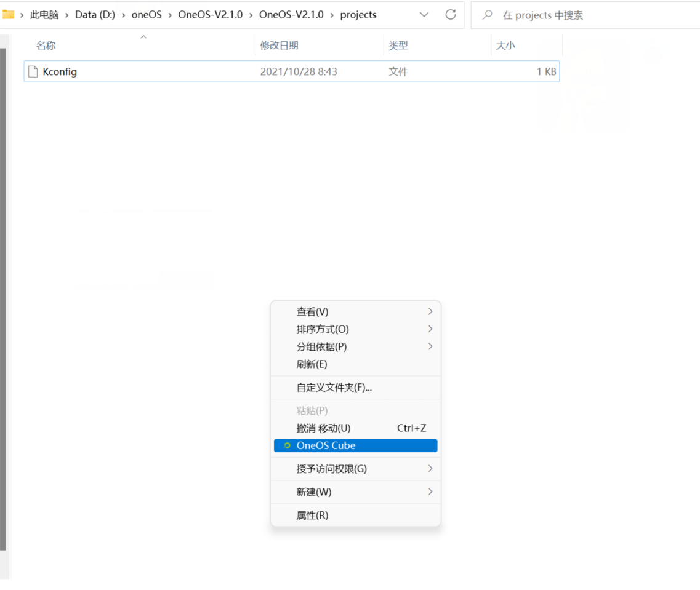Sort files by the 类型 column header
The height and width of the screenshot is (590, 700).
coord(398,46)
